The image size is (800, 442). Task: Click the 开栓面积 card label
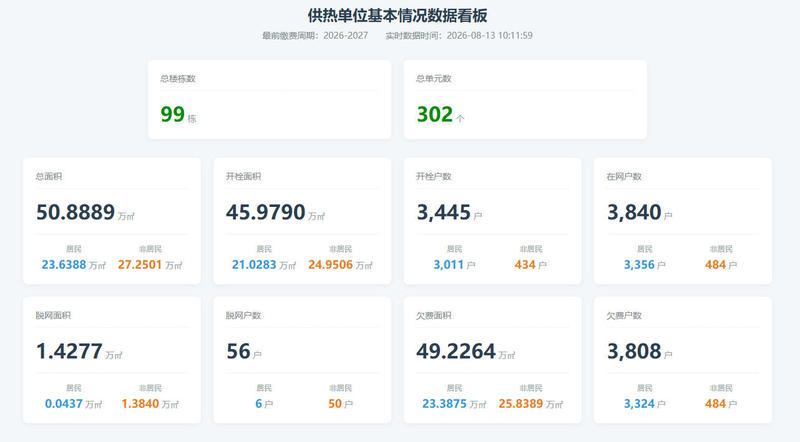click(x=243, y=177)
